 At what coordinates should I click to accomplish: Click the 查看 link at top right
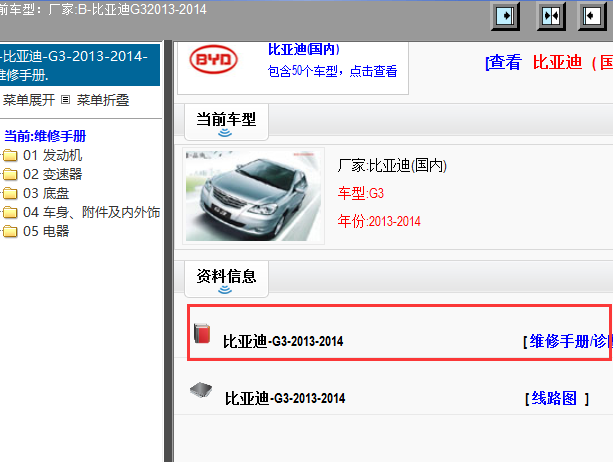pyautogui.click(x=504, y=63)
